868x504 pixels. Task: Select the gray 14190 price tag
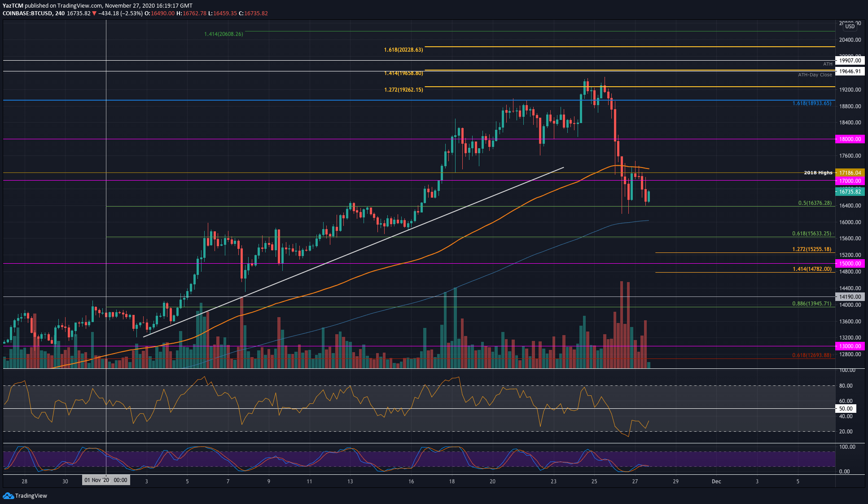point(850,296)
